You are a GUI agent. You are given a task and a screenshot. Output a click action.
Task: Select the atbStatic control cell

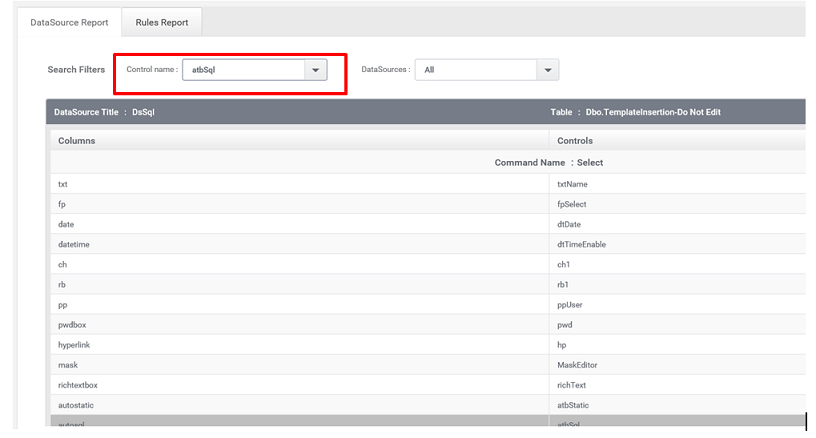pyautogui.click(x=678, y=405)
